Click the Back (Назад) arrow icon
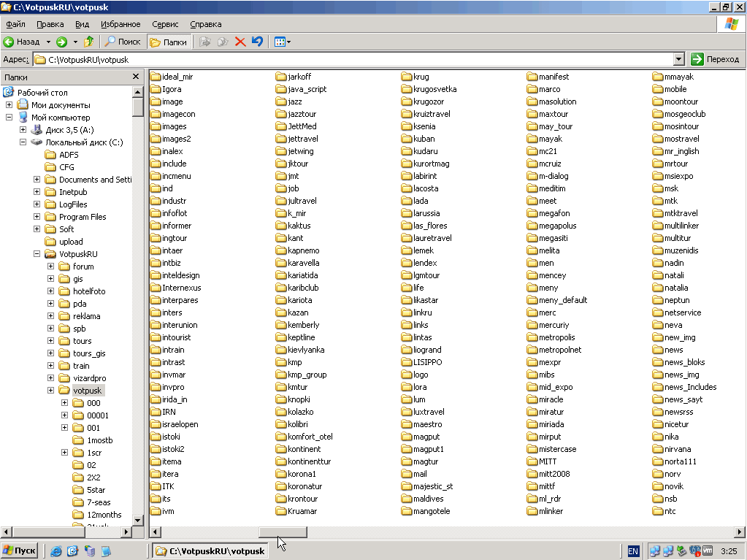The width and height of the screenshot is (747, 560). 9,42
